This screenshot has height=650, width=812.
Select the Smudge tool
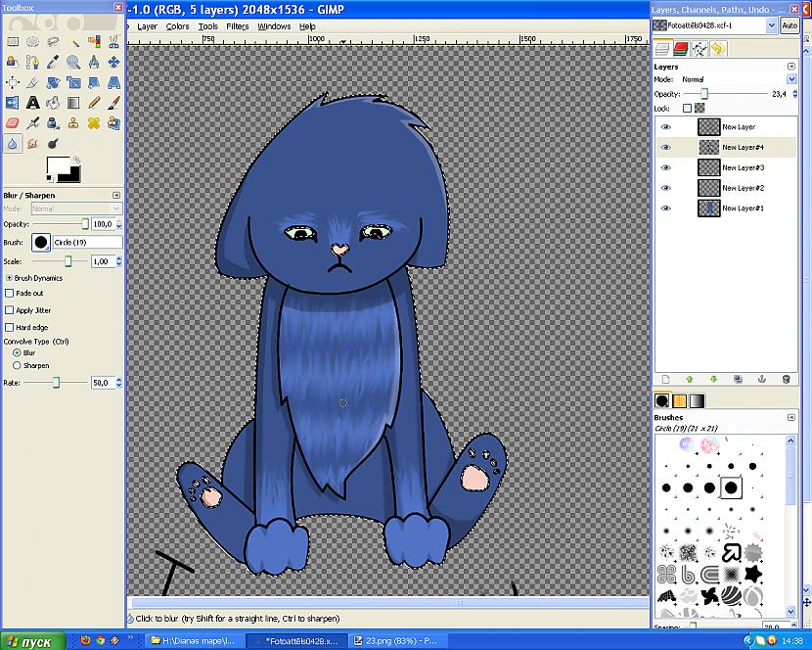(32, 143)
